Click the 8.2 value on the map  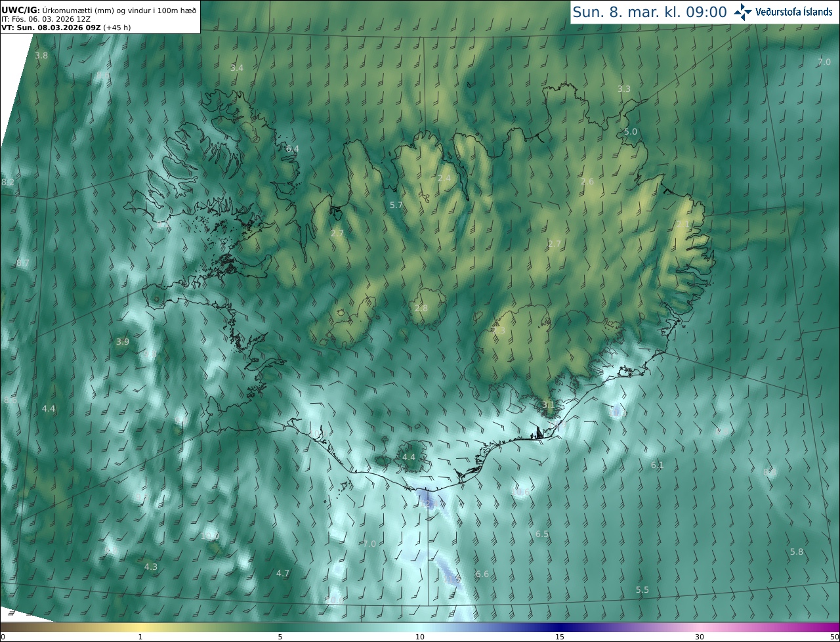pyautogui.click(x=7, y=182)
